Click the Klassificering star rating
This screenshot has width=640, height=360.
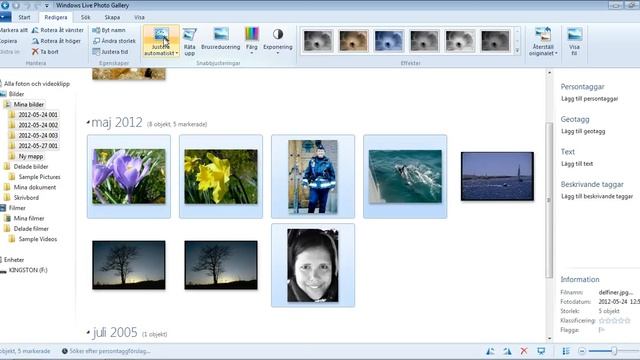(x=615, y=320)
